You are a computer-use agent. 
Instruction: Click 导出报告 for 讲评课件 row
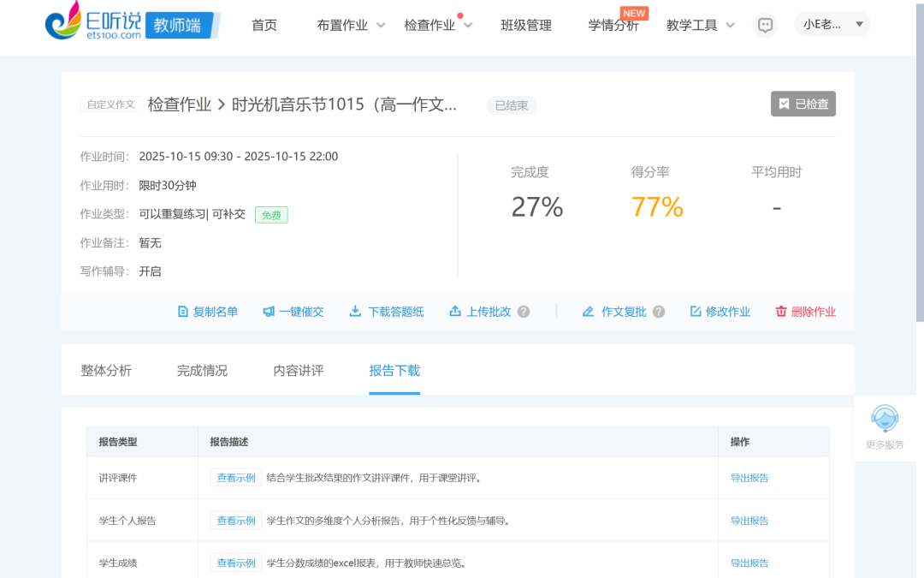click(749, 478)
